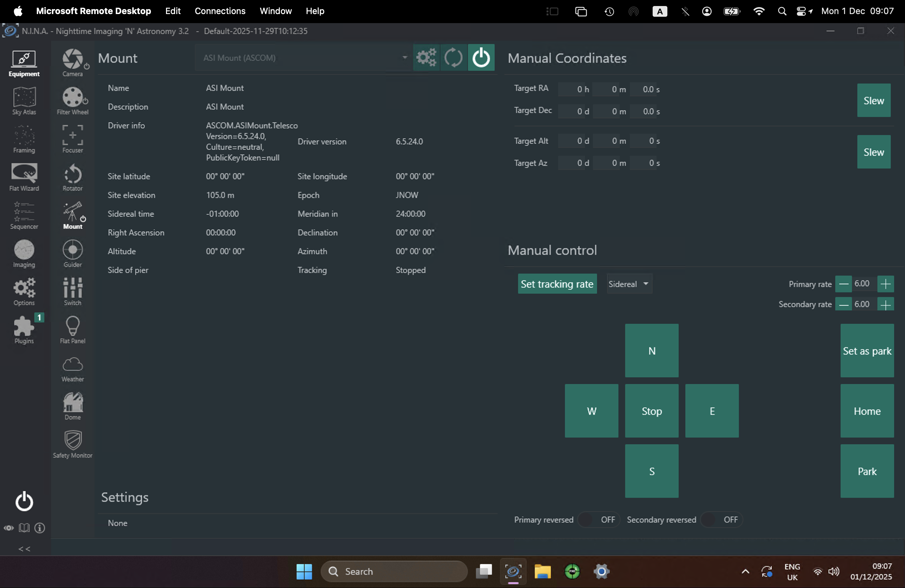This screenshot has width=905, height=588.
Task: Open the Flat Wizard tool
Action: (x=24, y=176)
